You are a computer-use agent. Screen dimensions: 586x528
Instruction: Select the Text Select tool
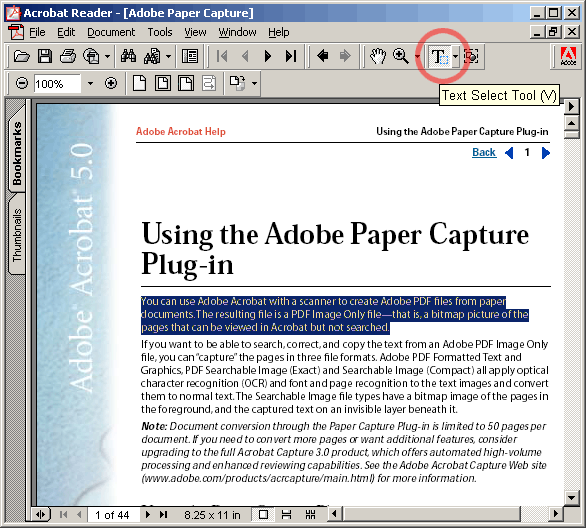coord(440,57)
